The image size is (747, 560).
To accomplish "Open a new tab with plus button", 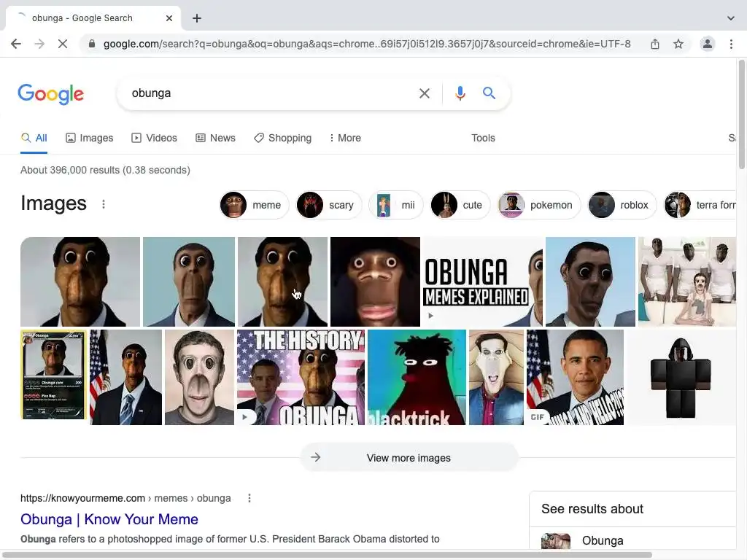I will 197,18.
